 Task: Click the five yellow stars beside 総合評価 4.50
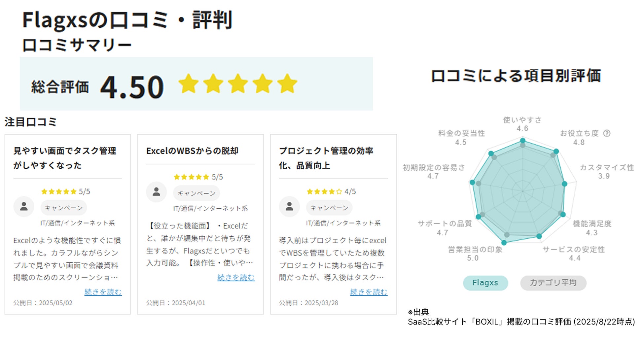coord(238,84)
